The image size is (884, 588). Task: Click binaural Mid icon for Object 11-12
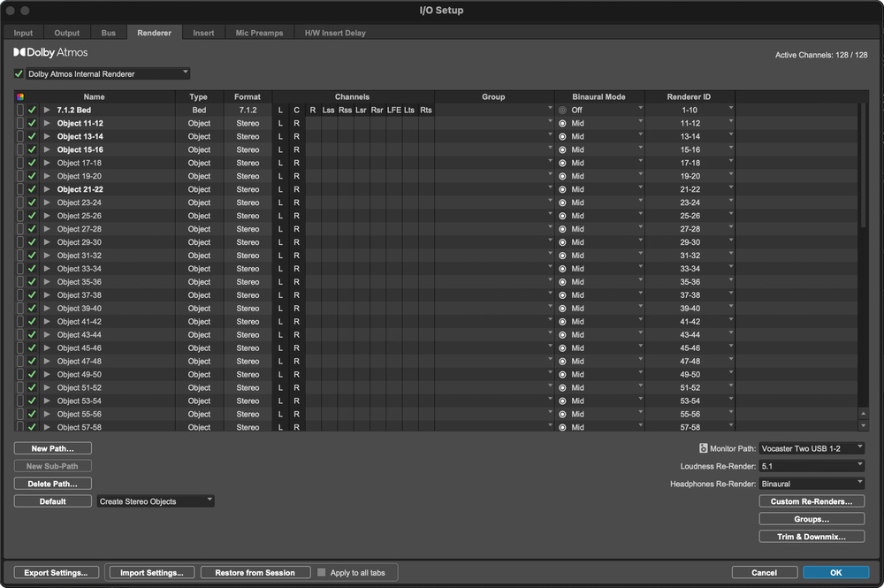562,124
